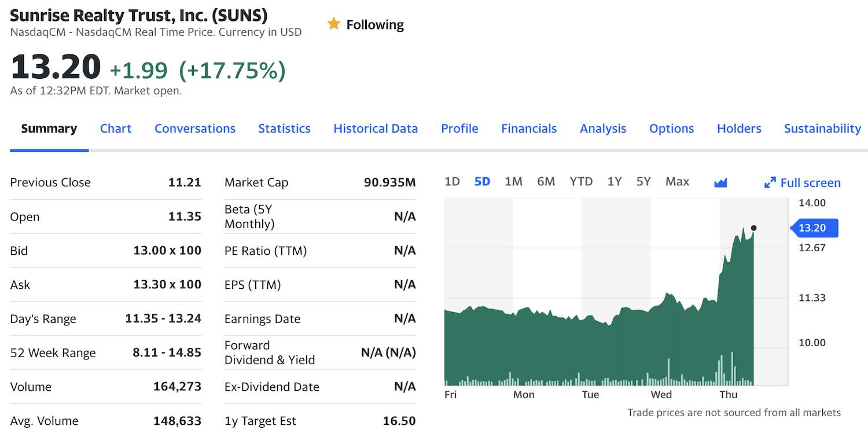The width and height of the screenshot is (868, 444).
Task: Click the 1y Target Est value 16.50
Action: pyautogui.click(x=399, y=421)
